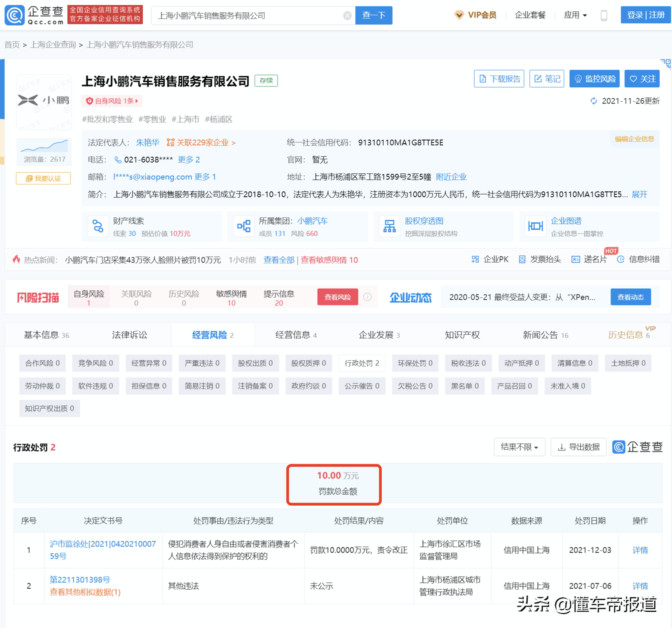Click the 导出数据 export button
This screenshot has width=672, height=628.
point(578,447)
